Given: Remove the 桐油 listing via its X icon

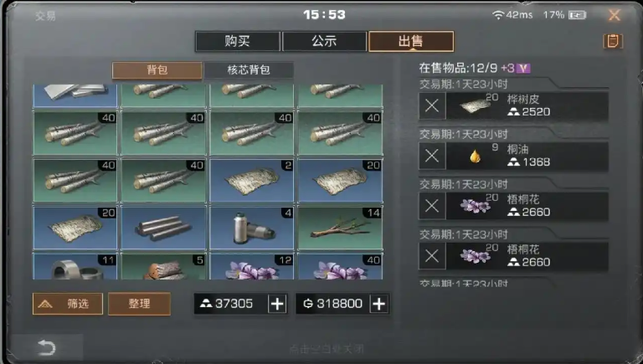Looking at the screenshot, I should [x=432, y=156].
